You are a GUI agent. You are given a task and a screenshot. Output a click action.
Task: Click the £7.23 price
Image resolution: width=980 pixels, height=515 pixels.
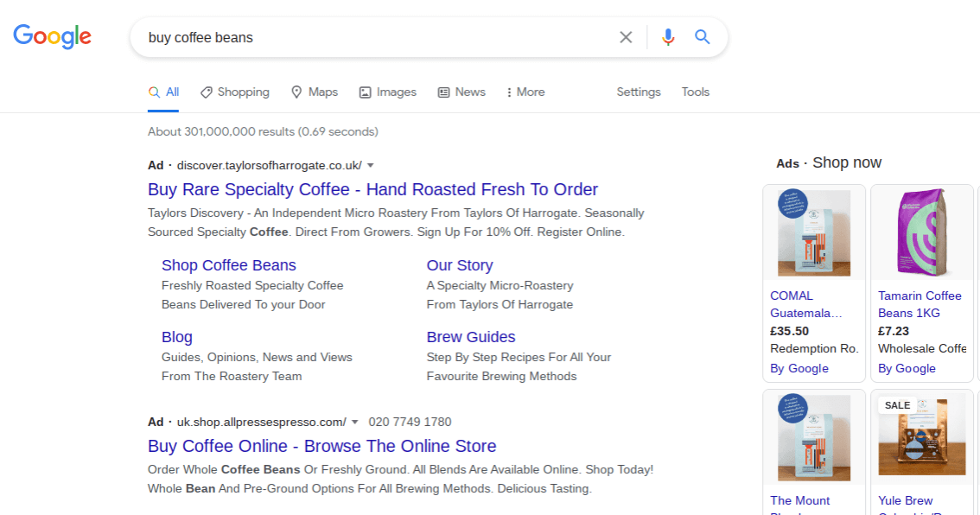coord(894,331)
